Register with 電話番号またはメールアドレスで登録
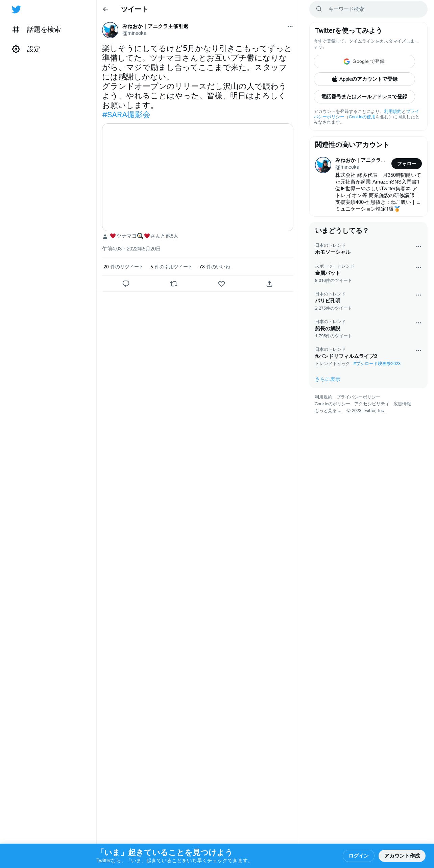This screenshot has width=434, height=868. tap(364, 97)
